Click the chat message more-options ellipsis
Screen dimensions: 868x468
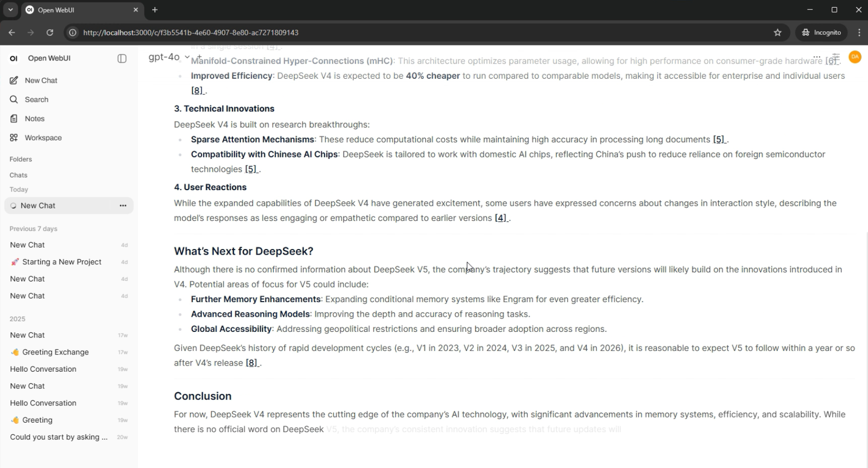pos(818,57)
